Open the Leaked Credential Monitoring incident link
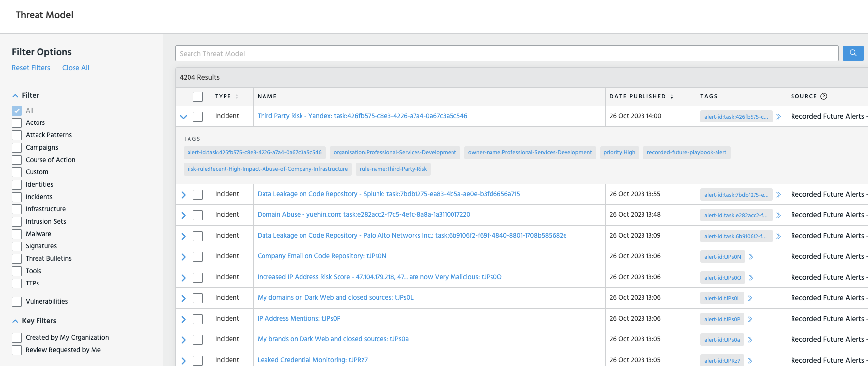The image size is (868, 366). click(312, 360)
